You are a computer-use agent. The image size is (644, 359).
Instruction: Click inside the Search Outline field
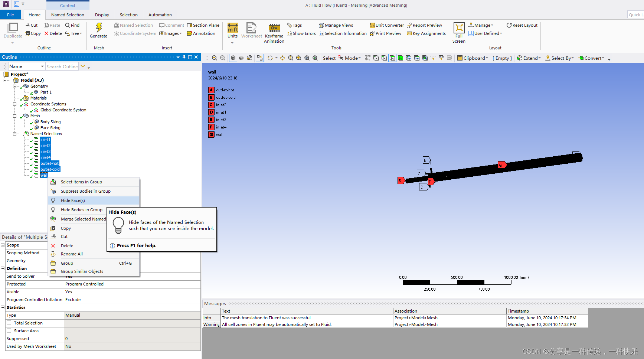click(x=62, y=66)
